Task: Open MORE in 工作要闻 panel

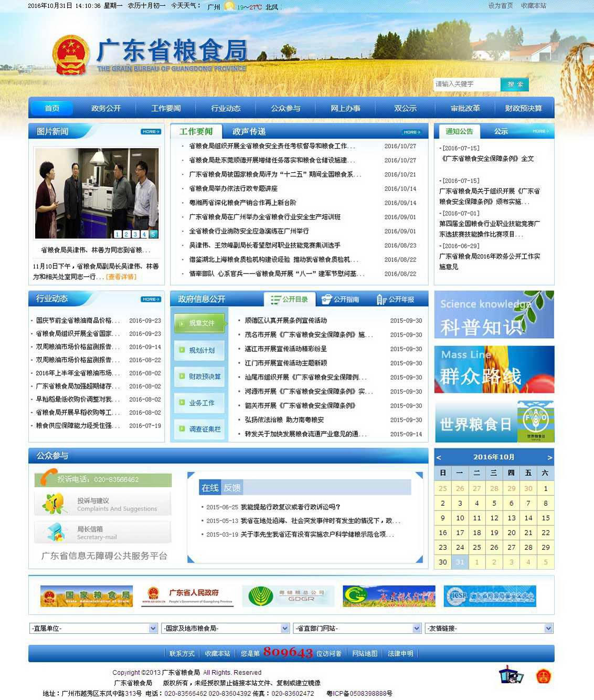Action: (x=411, y=132)
